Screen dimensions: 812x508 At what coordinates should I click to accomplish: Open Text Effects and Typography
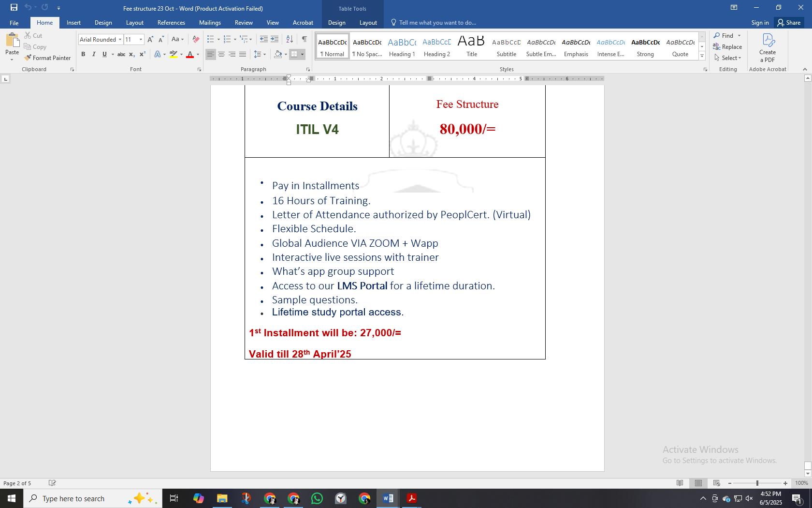pyautogui.click(x=158, y=54)
